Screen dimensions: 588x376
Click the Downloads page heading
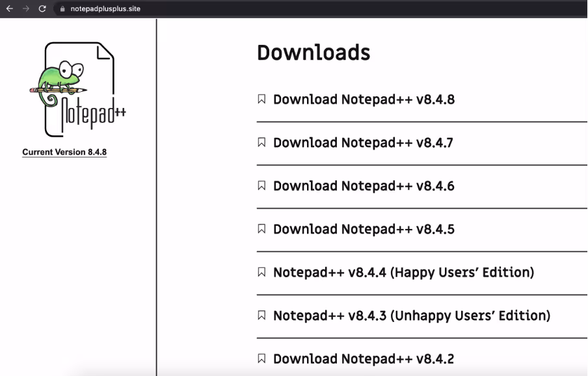coord(314,52)
